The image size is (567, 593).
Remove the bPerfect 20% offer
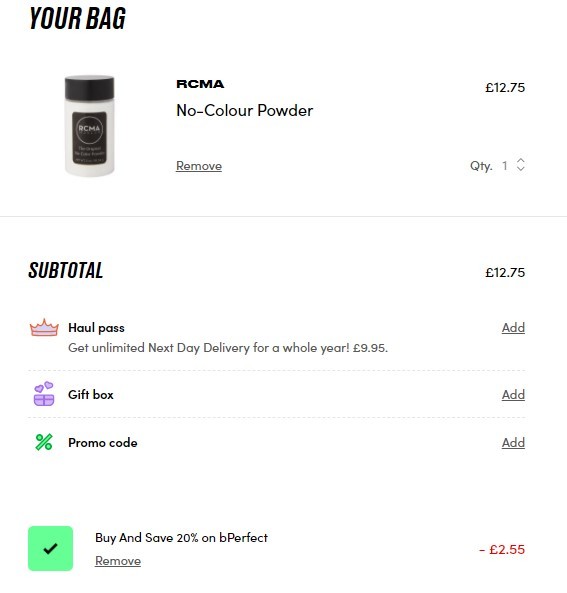coord(118,561)
